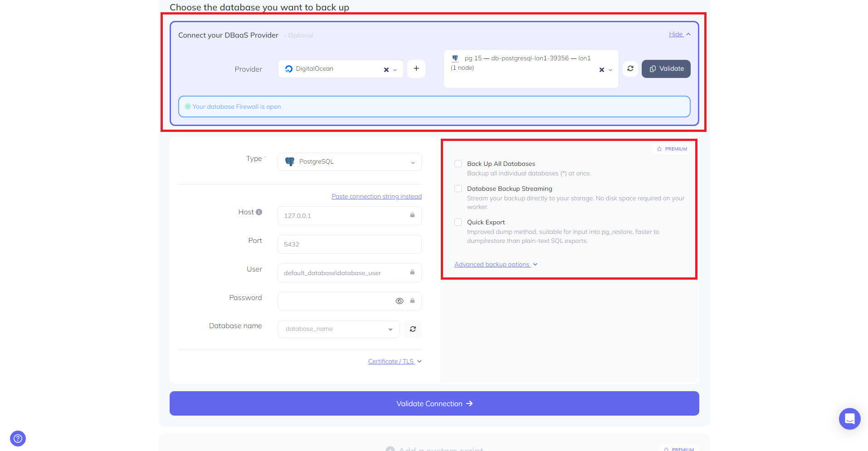Viewport: 868px width, 451px height.
Task: Tick the Quick Export checkbox
Action: 458,222
